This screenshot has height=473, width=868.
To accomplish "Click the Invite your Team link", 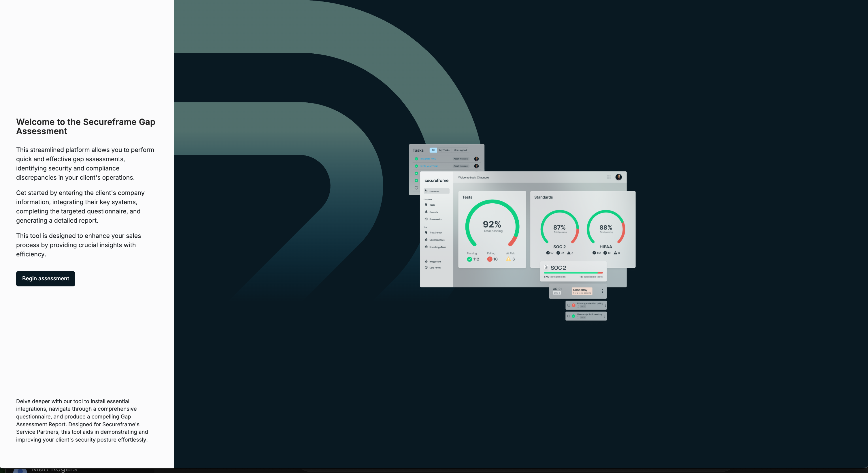I will pyautogui.click(x=429, y=166).
